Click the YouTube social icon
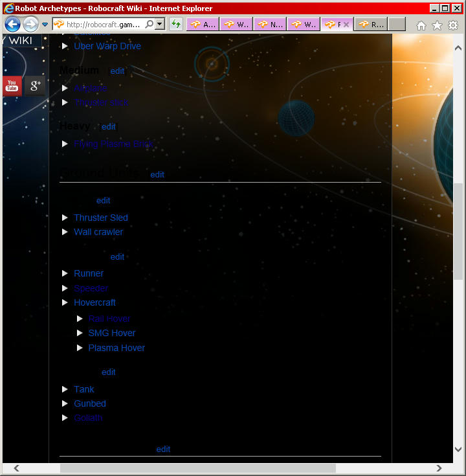Image resolution: width=466 pixels, height=476 pixels. coord(12,86)
